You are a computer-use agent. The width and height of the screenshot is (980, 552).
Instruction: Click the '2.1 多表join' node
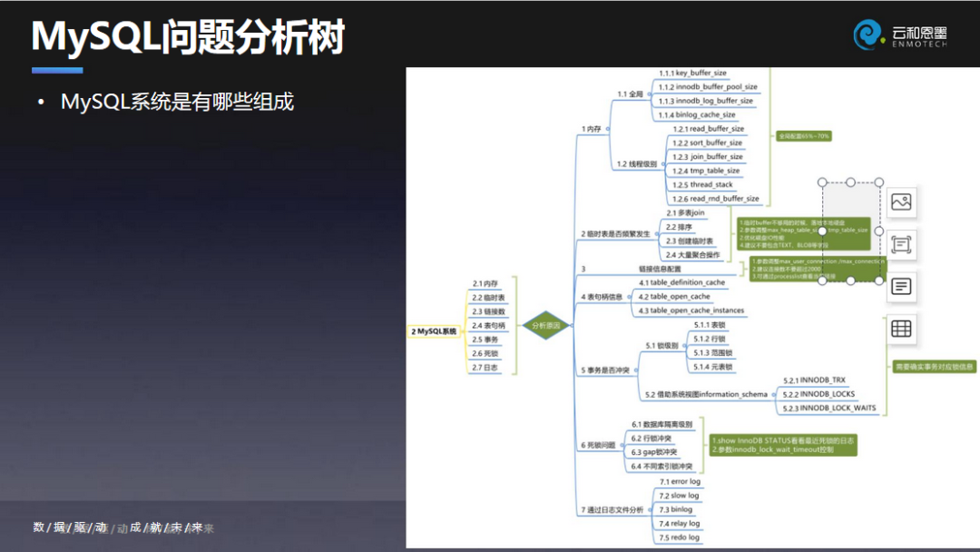[685, 213]
